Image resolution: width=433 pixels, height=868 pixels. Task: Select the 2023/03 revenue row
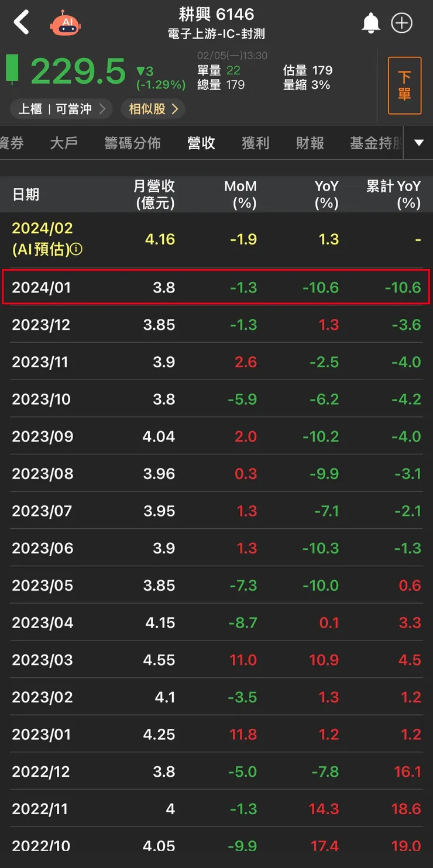(216, 660)
